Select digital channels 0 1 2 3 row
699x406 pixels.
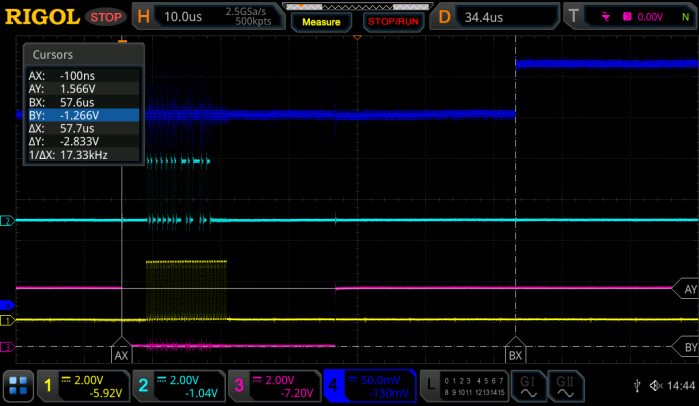point(457,381)
